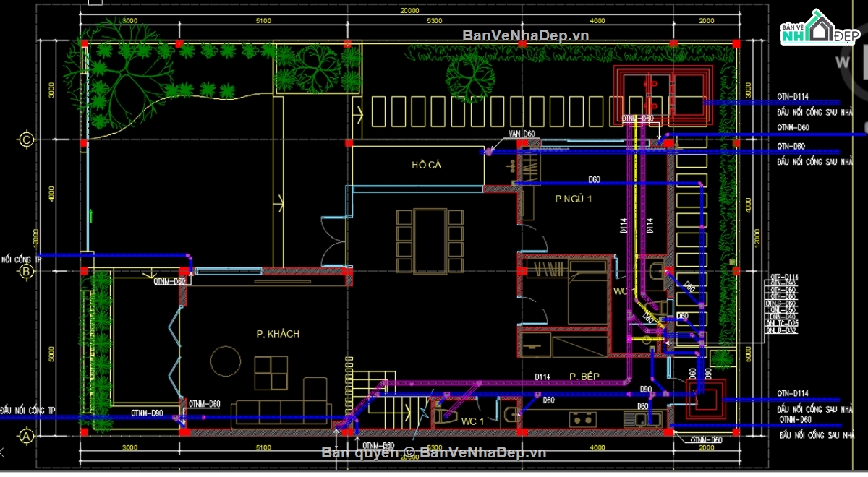Select grid axis bubble B
Image resolution: width=868 pixels, height=477 pixels.
pos(27,271)
